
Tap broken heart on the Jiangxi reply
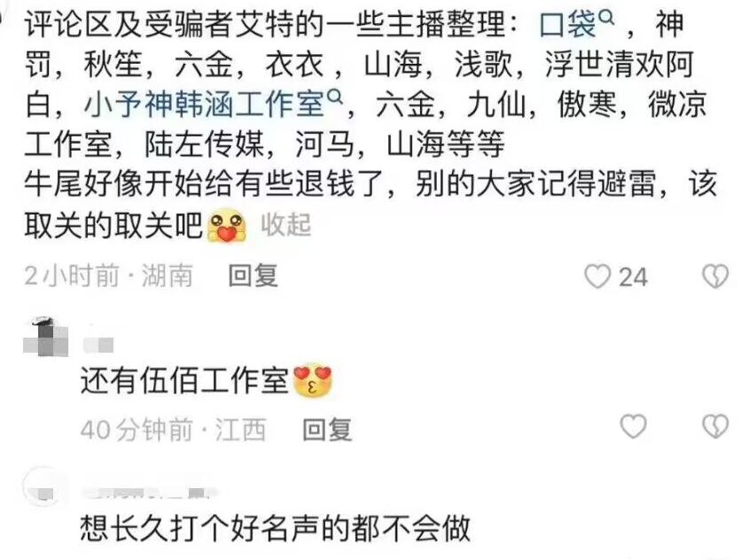pos(715,426)
